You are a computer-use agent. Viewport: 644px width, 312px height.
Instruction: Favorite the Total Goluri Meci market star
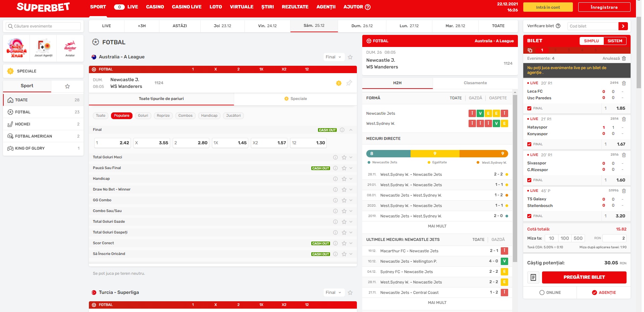[x=344, y=157]
